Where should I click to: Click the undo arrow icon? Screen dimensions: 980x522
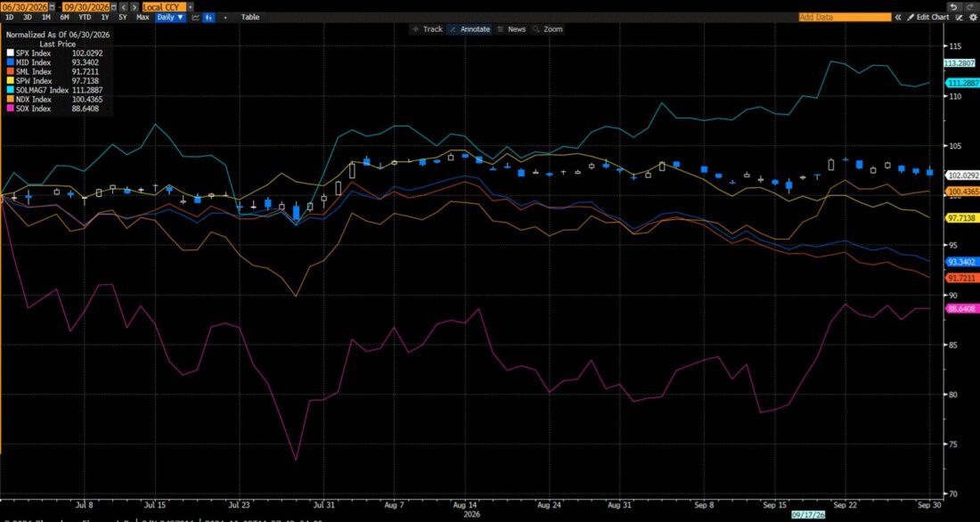coord(953,7)
